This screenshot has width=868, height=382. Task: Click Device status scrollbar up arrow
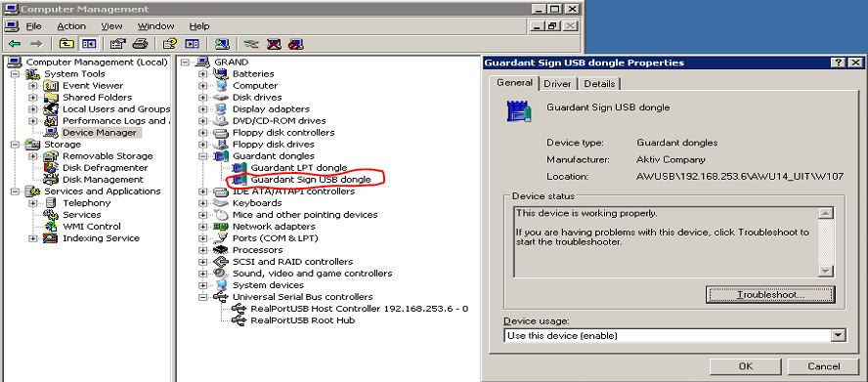[825, 213]
